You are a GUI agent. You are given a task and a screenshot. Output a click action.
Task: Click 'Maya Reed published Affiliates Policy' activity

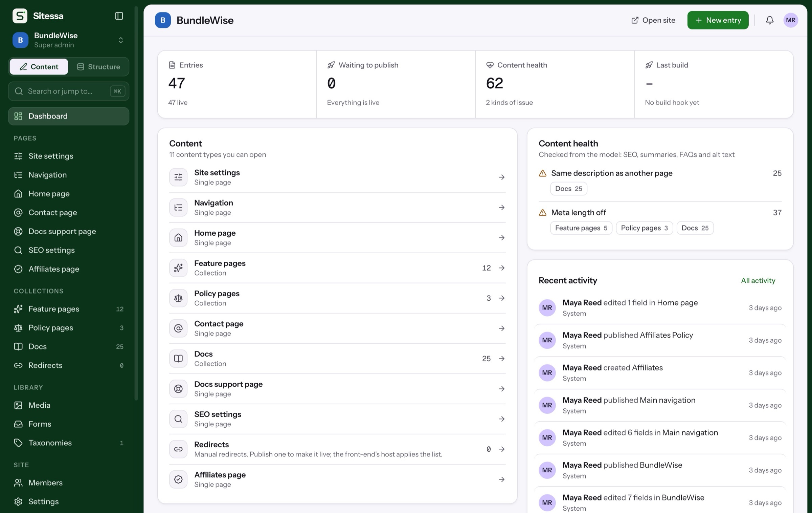660,340
